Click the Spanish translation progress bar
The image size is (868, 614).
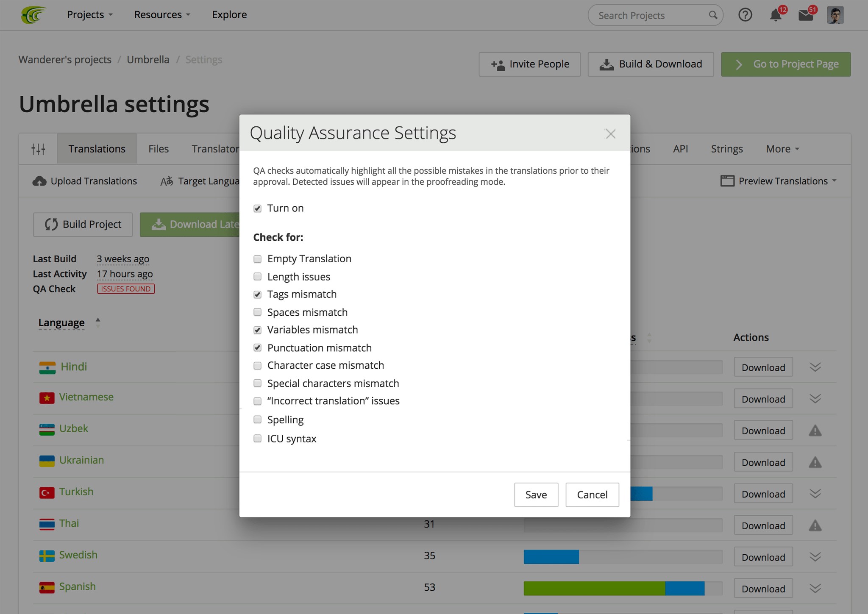[x=623, y=588]
